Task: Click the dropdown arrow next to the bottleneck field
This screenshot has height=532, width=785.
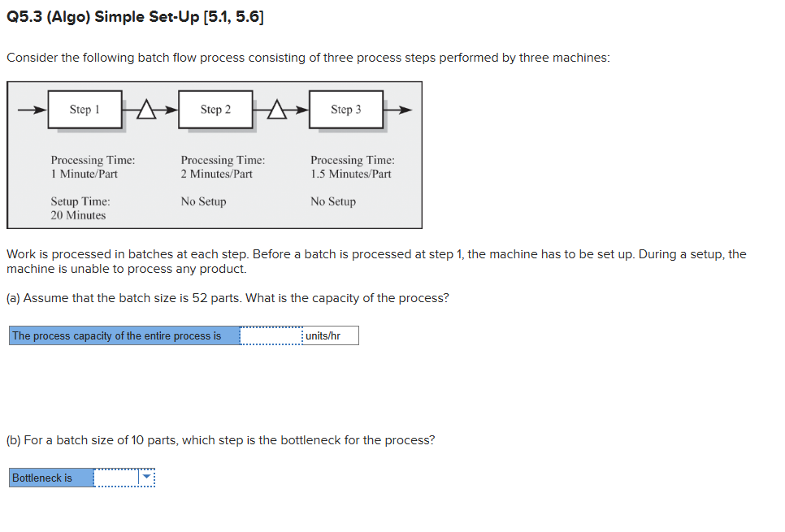Action: pyautogui.click(x=148, y=478)
